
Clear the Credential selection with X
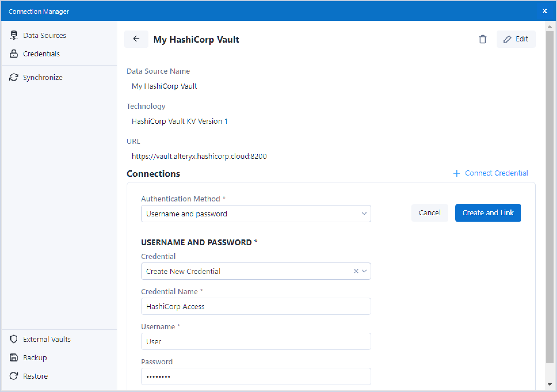pos(356,271)
